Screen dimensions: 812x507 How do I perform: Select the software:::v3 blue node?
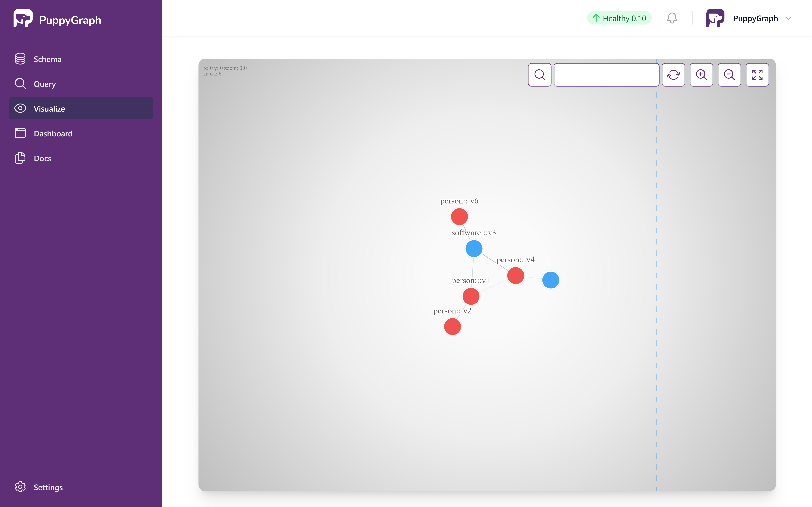(474, 248)
